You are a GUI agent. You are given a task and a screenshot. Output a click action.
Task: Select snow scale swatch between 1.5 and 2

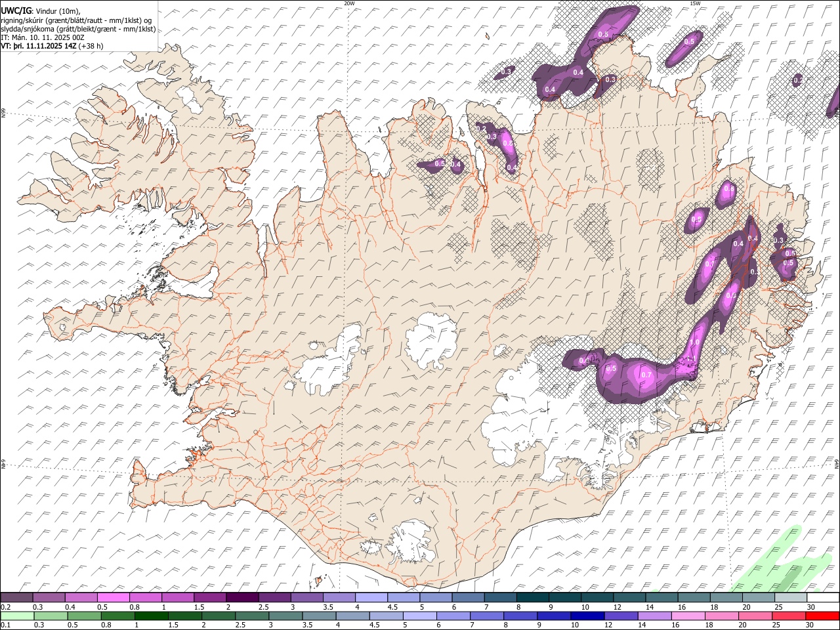click(x=210, y=598)
